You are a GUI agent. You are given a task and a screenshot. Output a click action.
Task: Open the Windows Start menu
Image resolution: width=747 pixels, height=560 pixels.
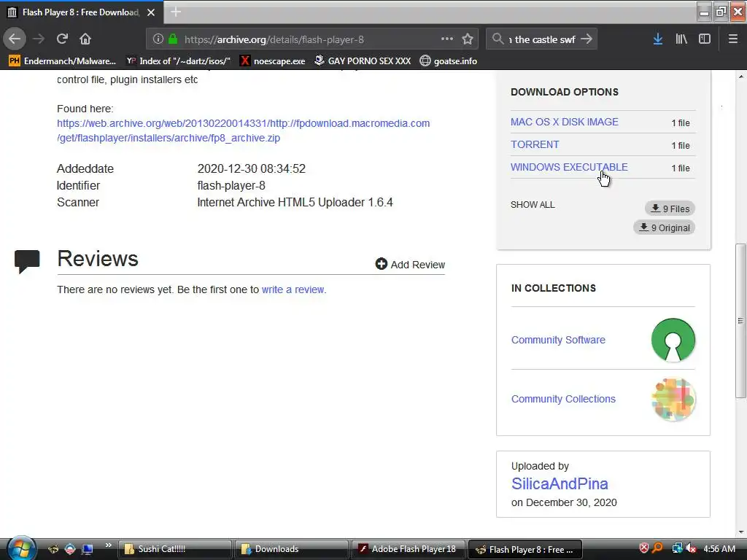(21, 548)
